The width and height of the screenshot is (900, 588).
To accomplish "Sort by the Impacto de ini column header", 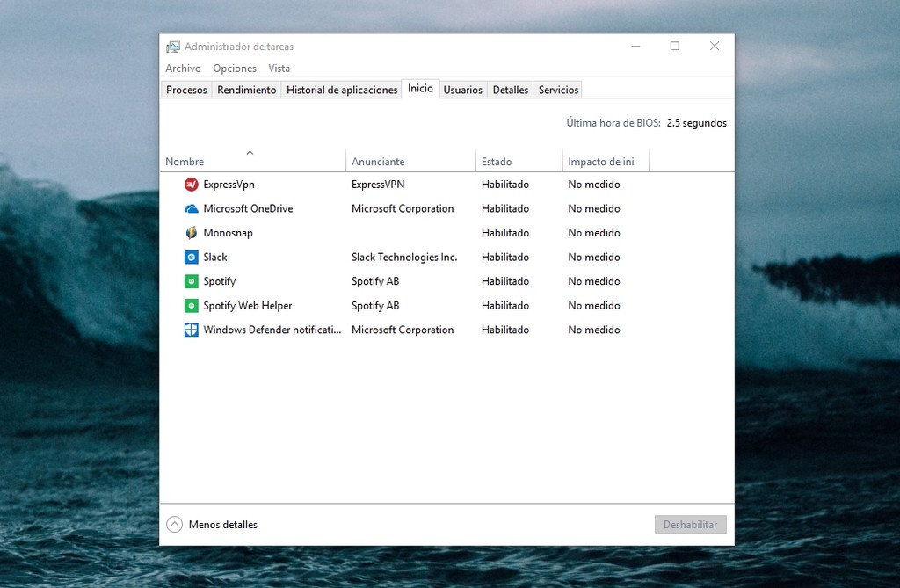I will tap(606, 160).
